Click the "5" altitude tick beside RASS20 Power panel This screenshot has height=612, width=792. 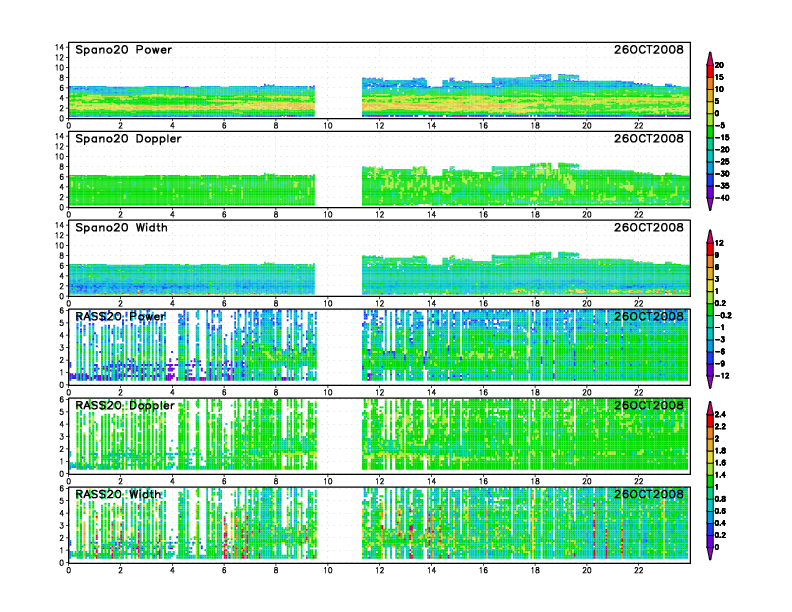point(62,323)
